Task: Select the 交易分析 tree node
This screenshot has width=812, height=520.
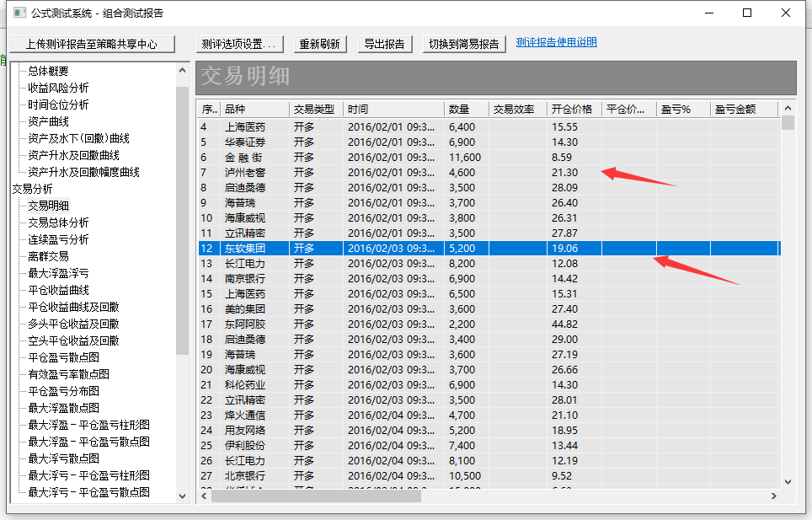Action: point(32,189)
